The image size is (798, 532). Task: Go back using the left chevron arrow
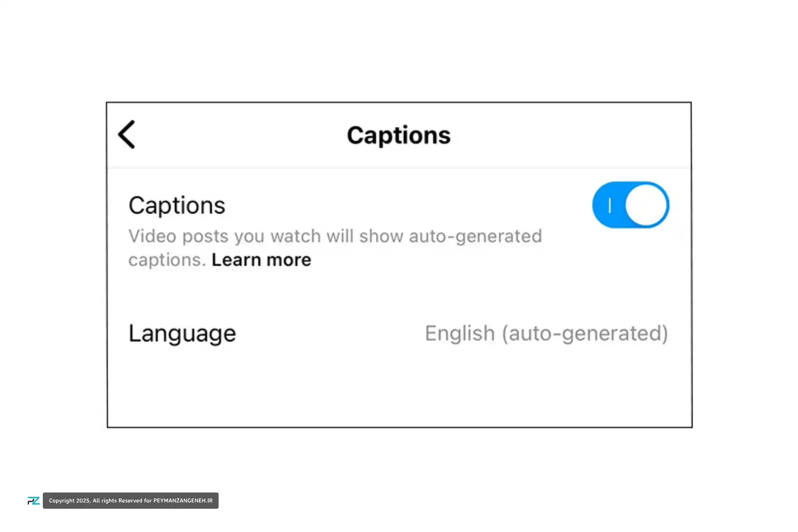coord(127,134)
